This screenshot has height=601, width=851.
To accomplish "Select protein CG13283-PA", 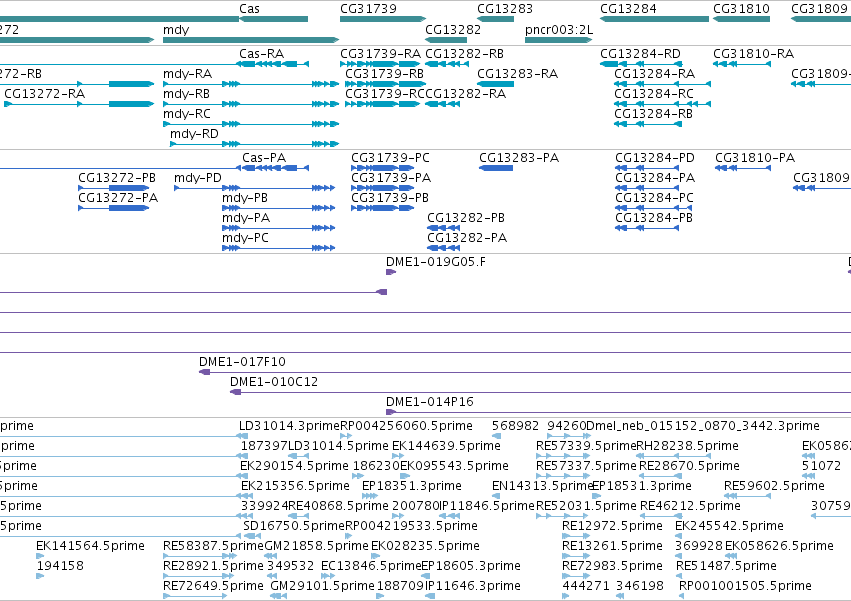I will click(519, 158).
